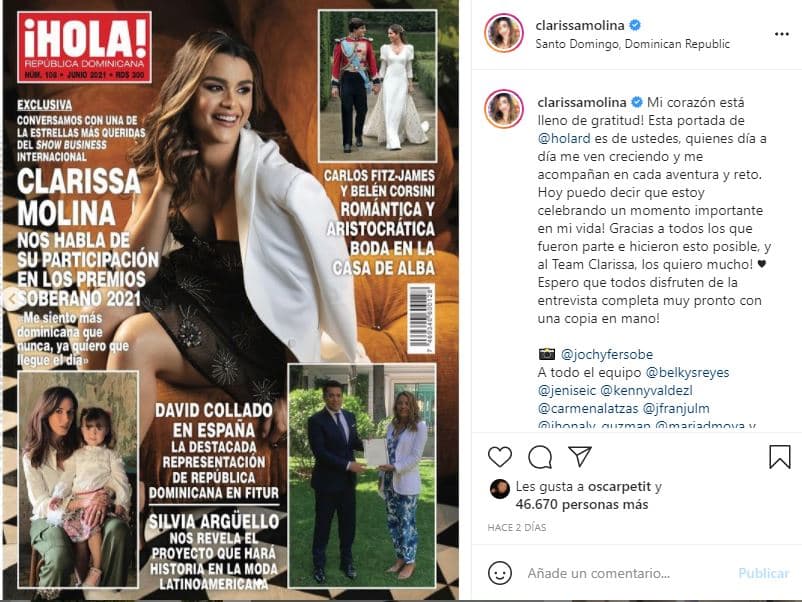Viewport: 802px width, 602px height.
Task: Save post with bookmark icon
Action: (779, 456)
